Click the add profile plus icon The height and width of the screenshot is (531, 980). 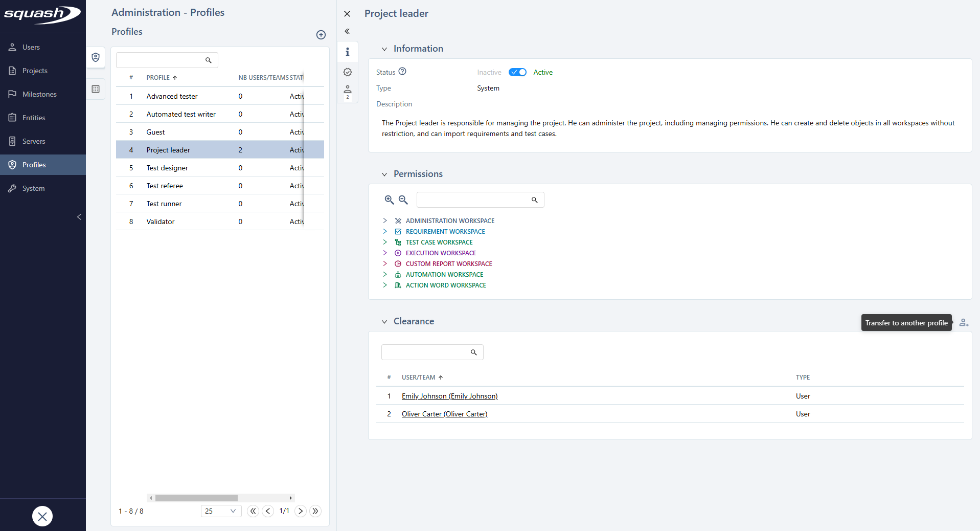coord(321,35)
